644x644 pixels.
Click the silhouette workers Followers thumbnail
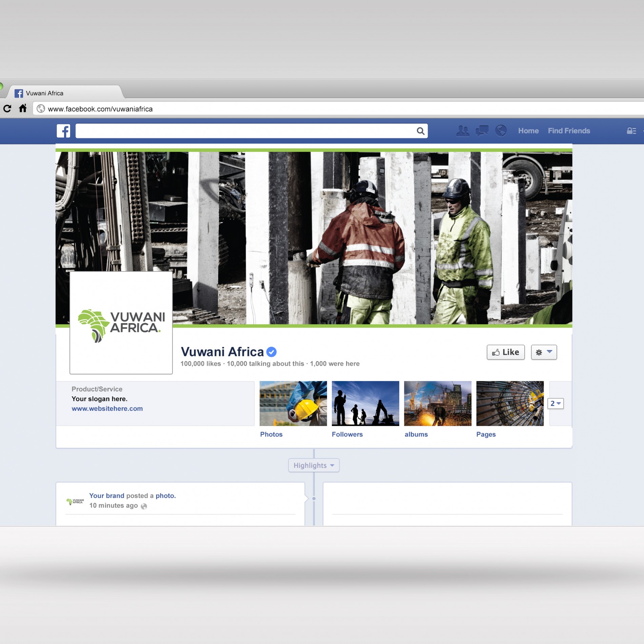365,403
